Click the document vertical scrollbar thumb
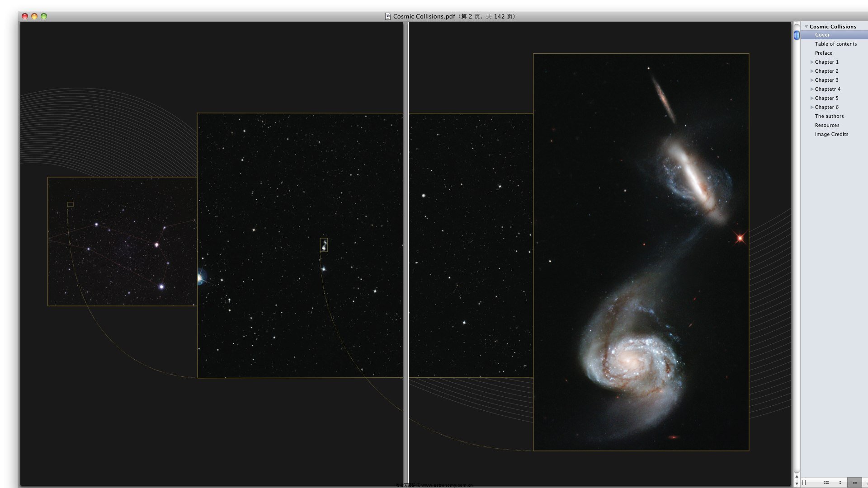 click(x=797, y=35)
